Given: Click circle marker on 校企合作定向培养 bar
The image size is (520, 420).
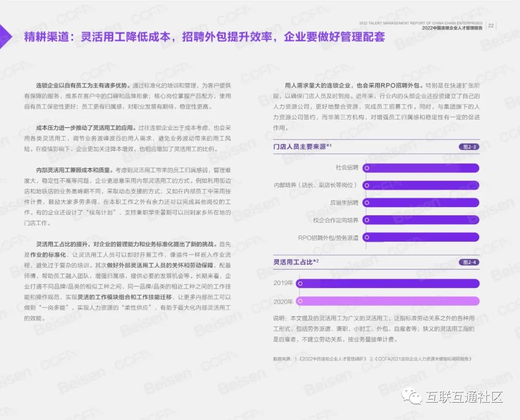Looking at the screenshot, I should coord(367,220).
